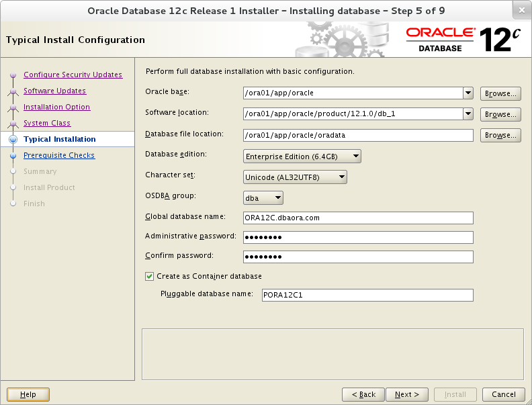Click the Prerequisite Checks step bullet
The image size is (532, 405).
13,156
